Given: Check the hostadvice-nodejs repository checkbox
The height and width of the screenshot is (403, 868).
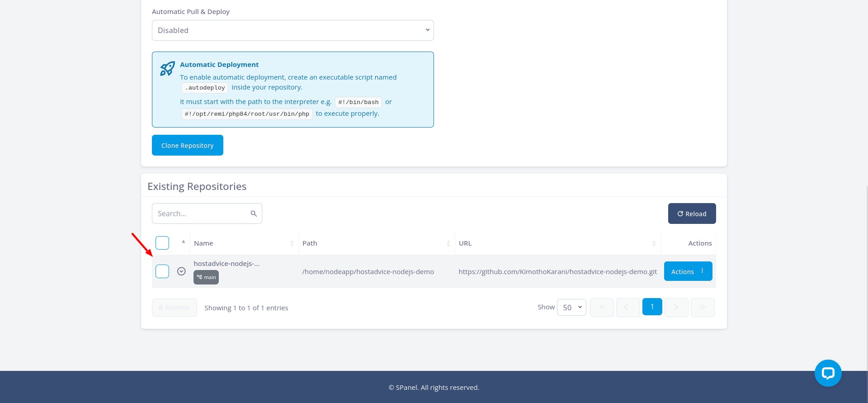Looking at the screenshot, I should tap(162, 271).
